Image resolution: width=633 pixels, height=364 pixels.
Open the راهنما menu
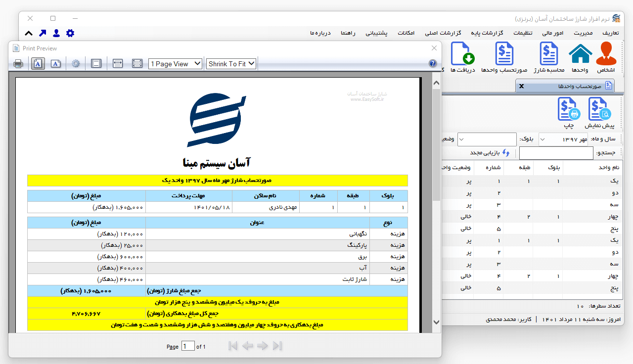point(348,33)
